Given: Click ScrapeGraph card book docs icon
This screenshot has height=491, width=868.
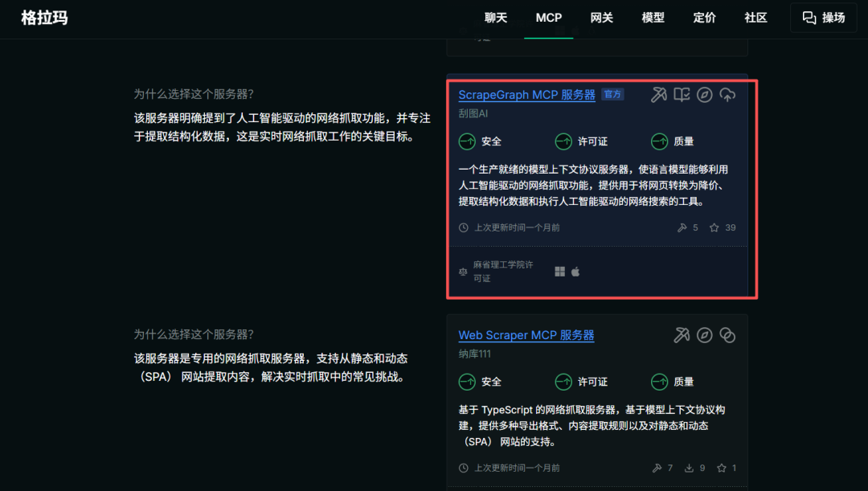Looking at the screenshot, I should click(682, 95).
